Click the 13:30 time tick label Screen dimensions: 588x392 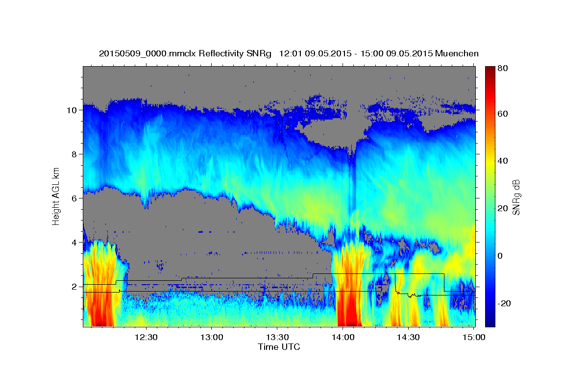(277, 338)
